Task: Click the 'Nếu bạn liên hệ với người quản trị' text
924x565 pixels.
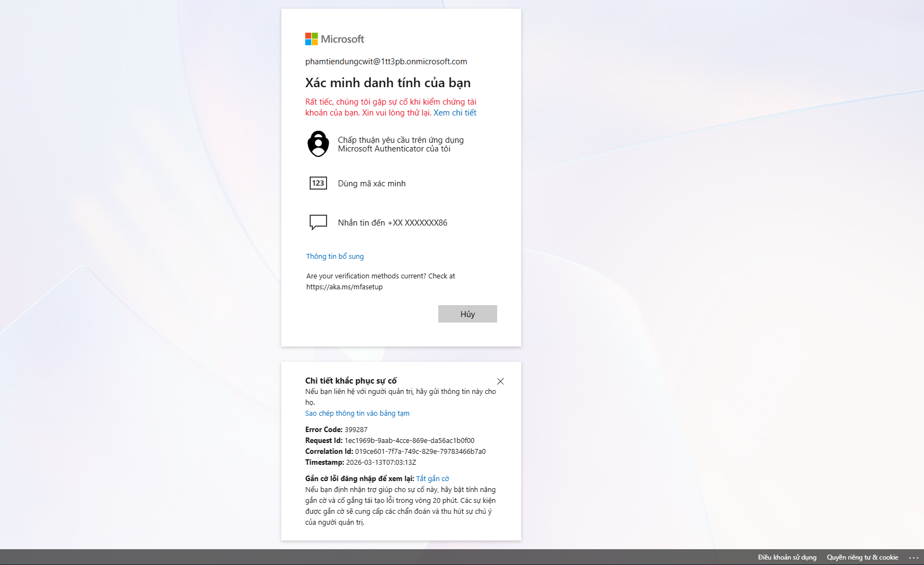Action: (401, 397)
